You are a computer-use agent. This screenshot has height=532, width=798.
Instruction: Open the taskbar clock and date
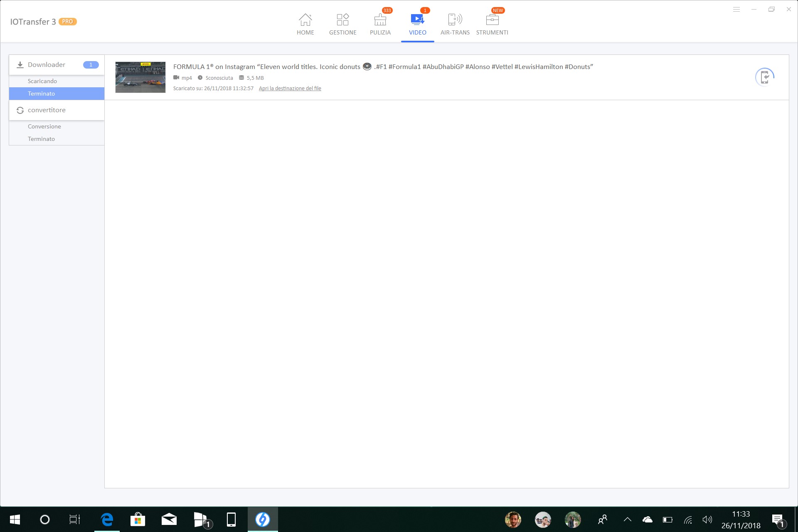coord(741,520)
